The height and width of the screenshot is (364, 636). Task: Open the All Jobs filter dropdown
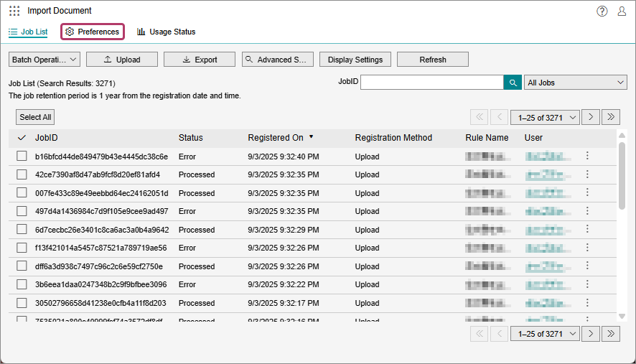coord(576,83)
